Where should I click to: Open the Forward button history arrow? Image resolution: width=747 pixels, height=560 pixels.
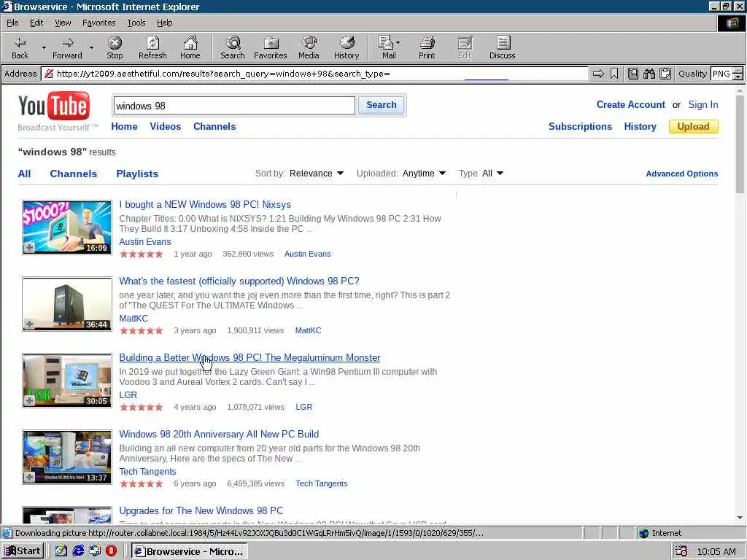tap(91, 47)
